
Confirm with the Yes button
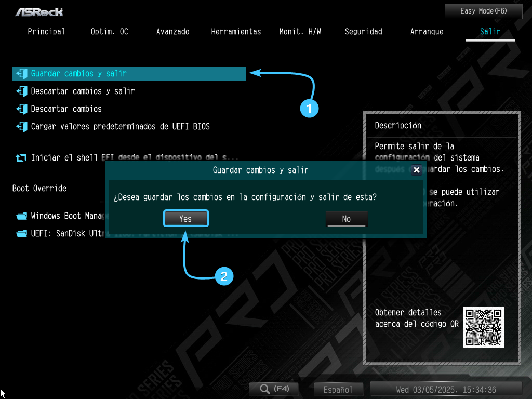click(x=185, y=219)
